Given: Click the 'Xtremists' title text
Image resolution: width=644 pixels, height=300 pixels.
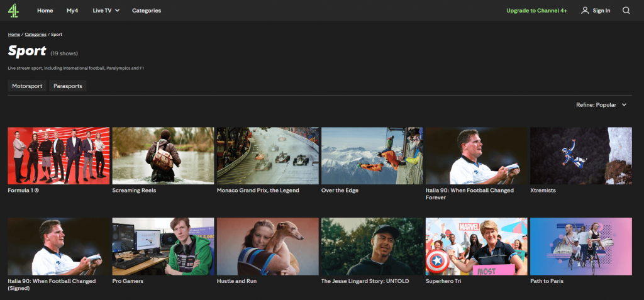Looking at the screenshot, I should tap(543, 191).
